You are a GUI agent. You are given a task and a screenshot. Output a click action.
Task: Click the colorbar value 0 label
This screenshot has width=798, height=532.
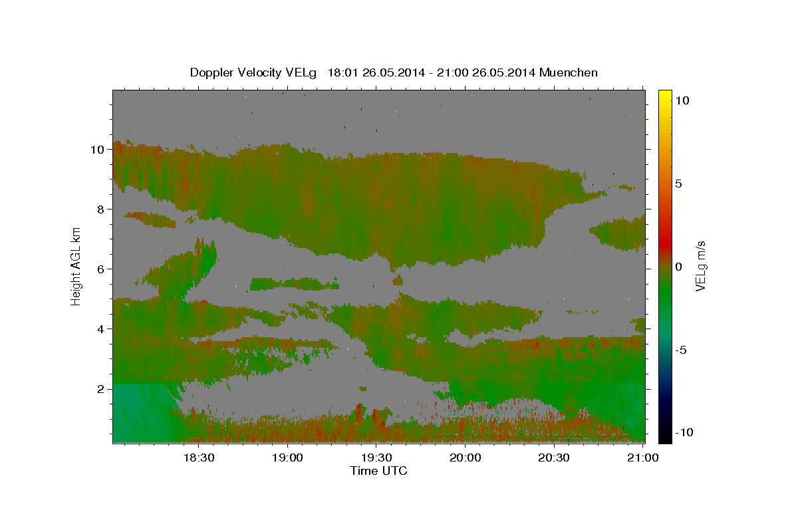(679, 267)
